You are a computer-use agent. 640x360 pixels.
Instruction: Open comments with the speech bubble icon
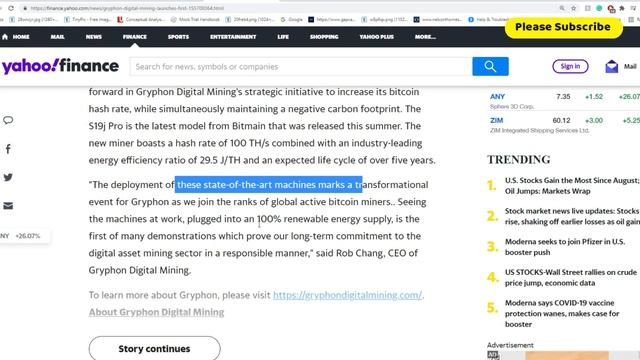click(8, 120)
